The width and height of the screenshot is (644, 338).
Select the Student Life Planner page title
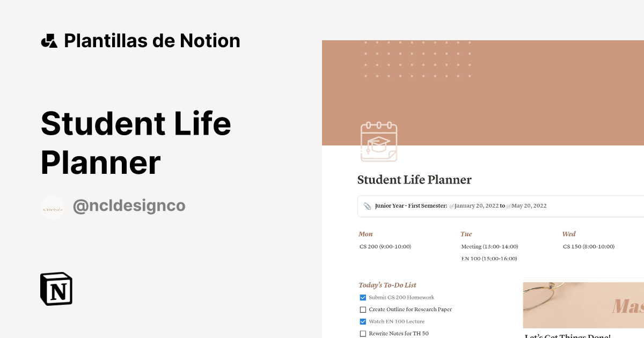pos(414,180)
